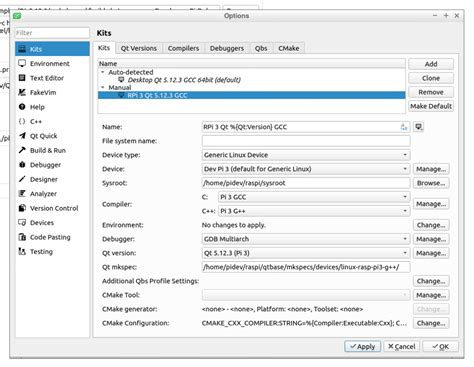Open the Build & Run settings icon
The image size is (474, 367).
coord(22,150)
